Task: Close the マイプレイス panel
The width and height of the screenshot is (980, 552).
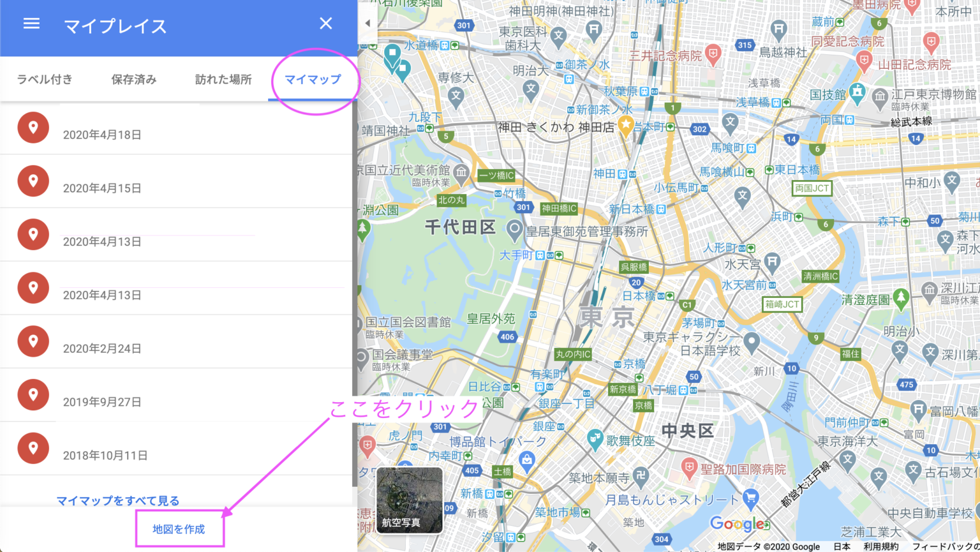Action: 326,24
